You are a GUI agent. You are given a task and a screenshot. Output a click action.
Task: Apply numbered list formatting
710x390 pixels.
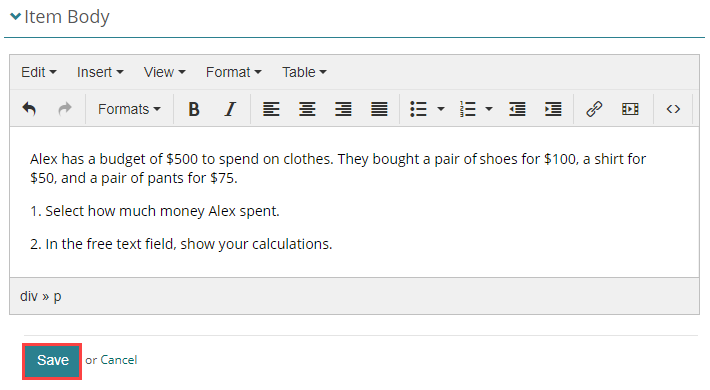coord(467,109)
